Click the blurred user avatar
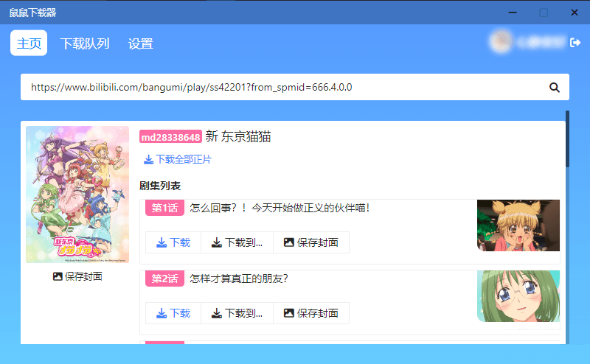 click(x=501, y=42)
